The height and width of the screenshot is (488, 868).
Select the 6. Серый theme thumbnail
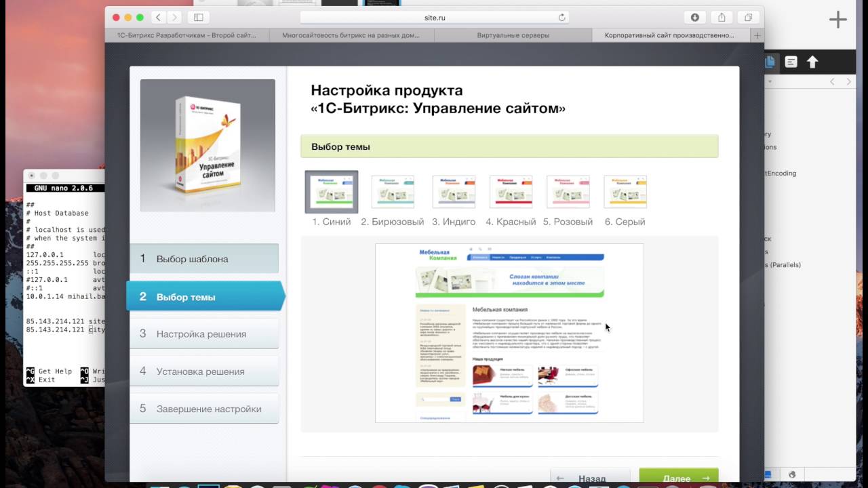click(x=625, y=192)
